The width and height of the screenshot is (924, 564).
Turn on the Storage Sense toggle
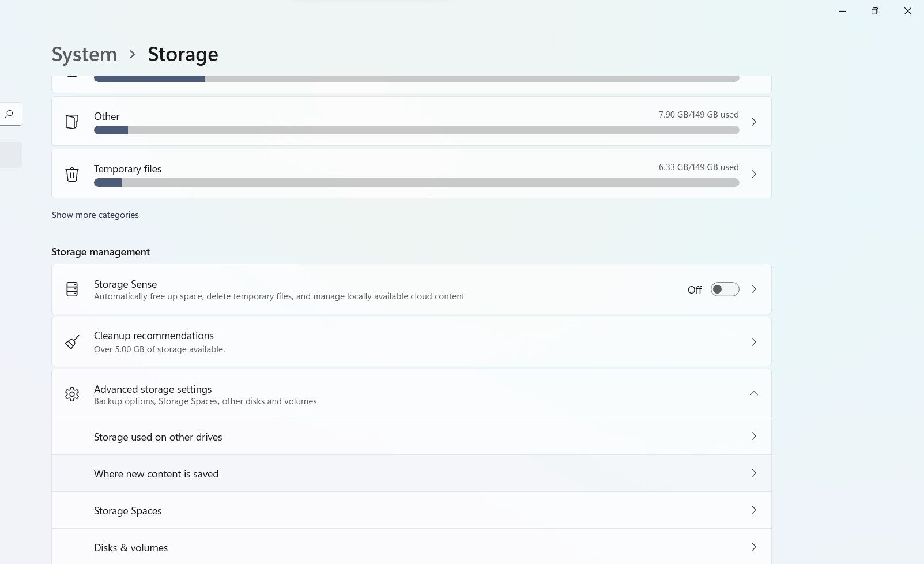pyautogui.click(x=724, y=289)
